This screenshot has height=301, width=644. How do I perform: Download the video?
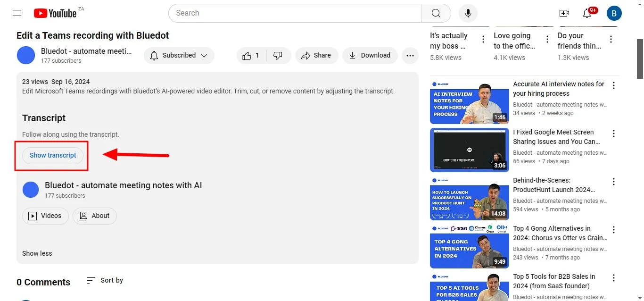[370, 56]
